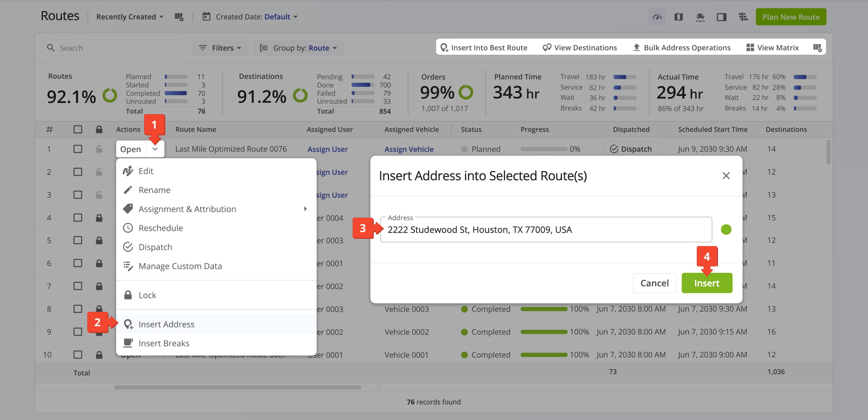The width and height of the screenshot is (868, 420).
Task: Switch to the map view icon
Action: tap(679, 17)
